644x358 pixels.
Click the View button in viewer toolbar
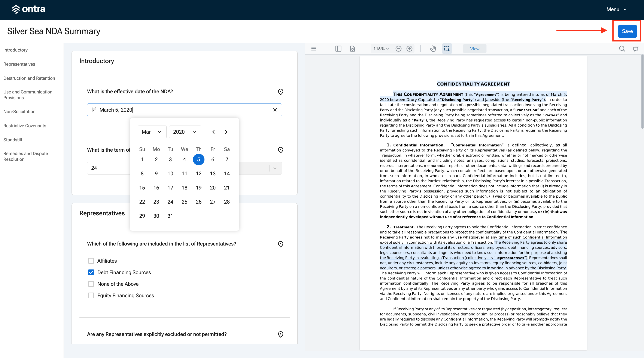[x=474, y=49]
